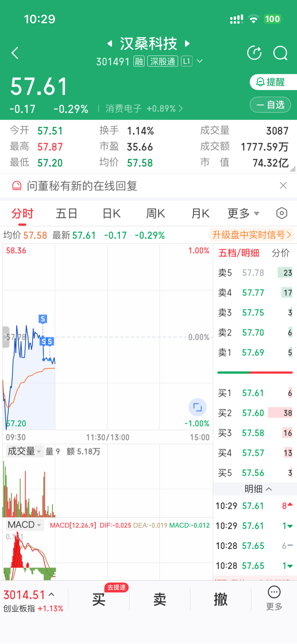Expand stock tags dropdown chevron
Screen dimensions: 297x644
(200, 61)
